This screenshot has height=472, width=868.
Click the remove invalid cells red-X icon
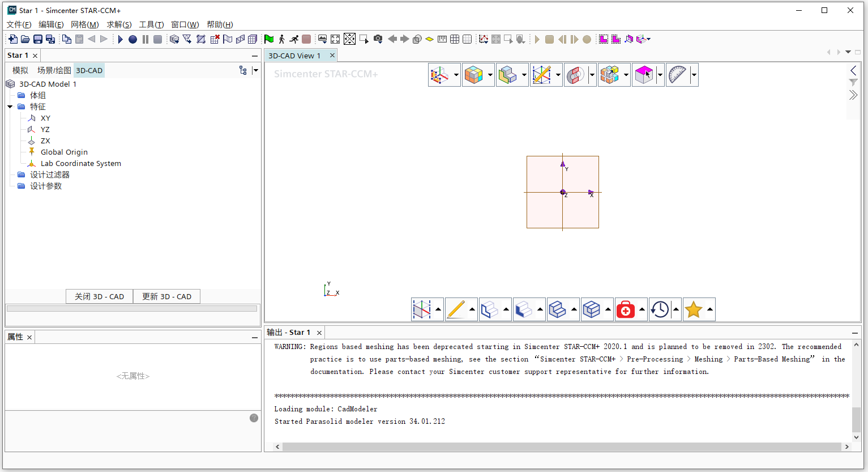tap(215, 39)
